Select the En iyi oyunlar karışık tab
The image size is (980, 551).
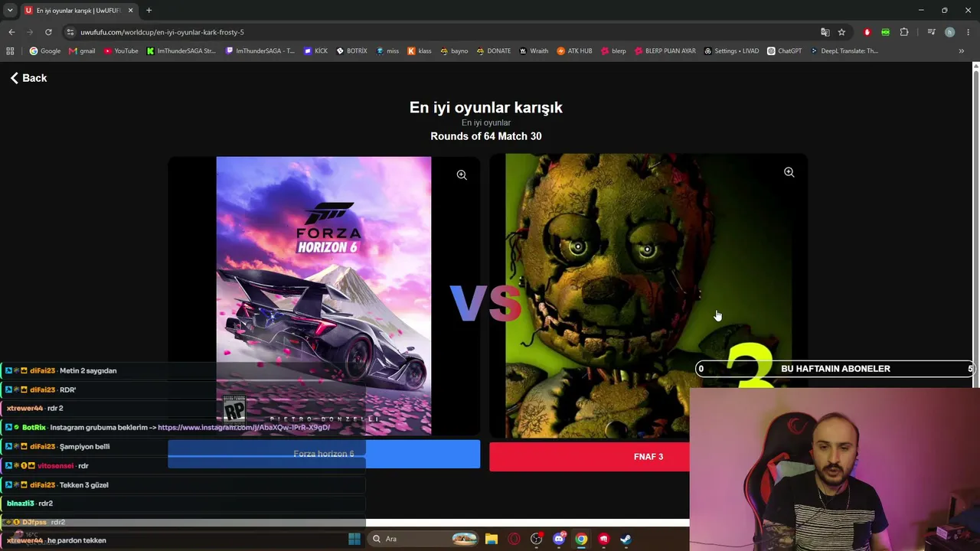pyautogui.click(x=78, y=11)
